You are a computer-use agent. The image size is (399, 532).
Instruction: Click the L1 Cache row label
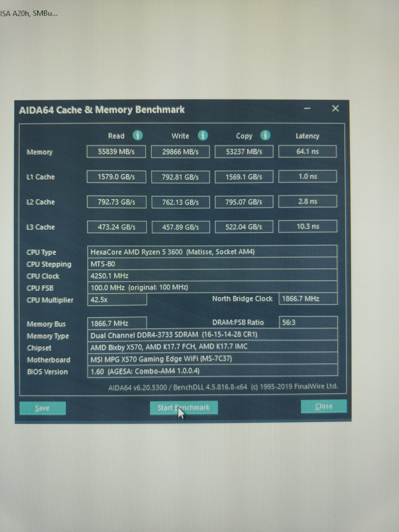pos(41,177)
